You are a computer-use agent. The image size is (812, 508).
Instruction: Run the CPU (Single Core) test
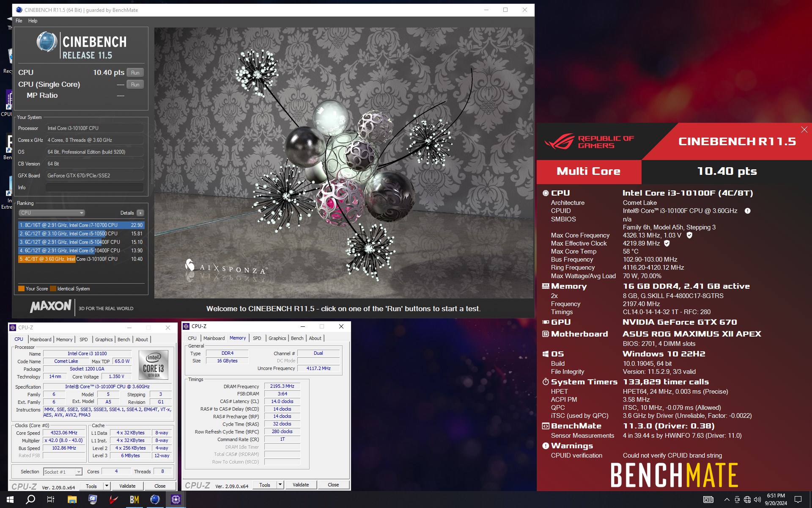tap(135, 85)
